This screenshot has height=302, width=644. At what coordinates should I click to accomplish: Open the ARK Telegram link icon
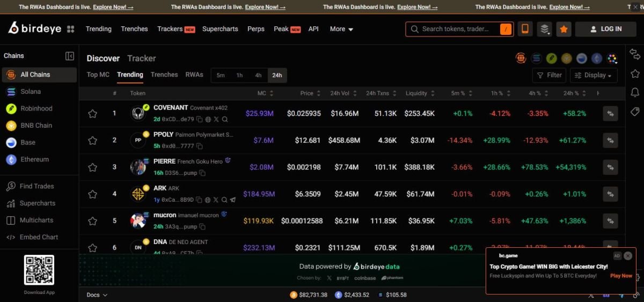232,200
